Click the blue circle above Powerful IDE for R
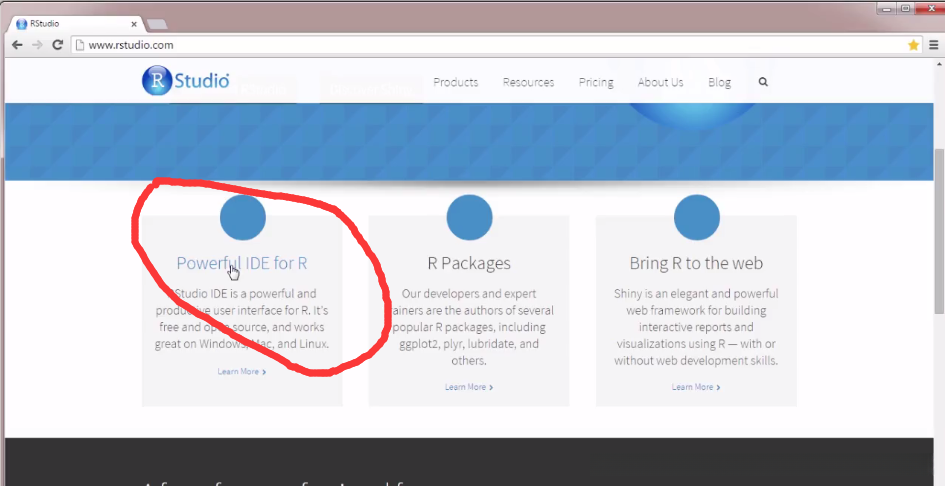The image size is (945, 486). pos(243,217)
